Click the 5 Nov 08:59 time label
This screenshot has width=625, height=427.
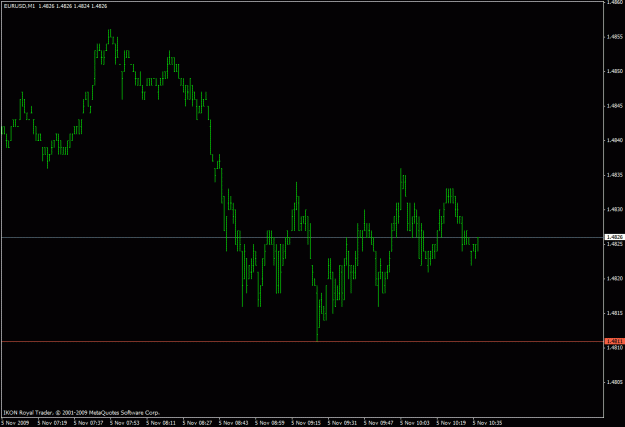(x=270, y=423)
